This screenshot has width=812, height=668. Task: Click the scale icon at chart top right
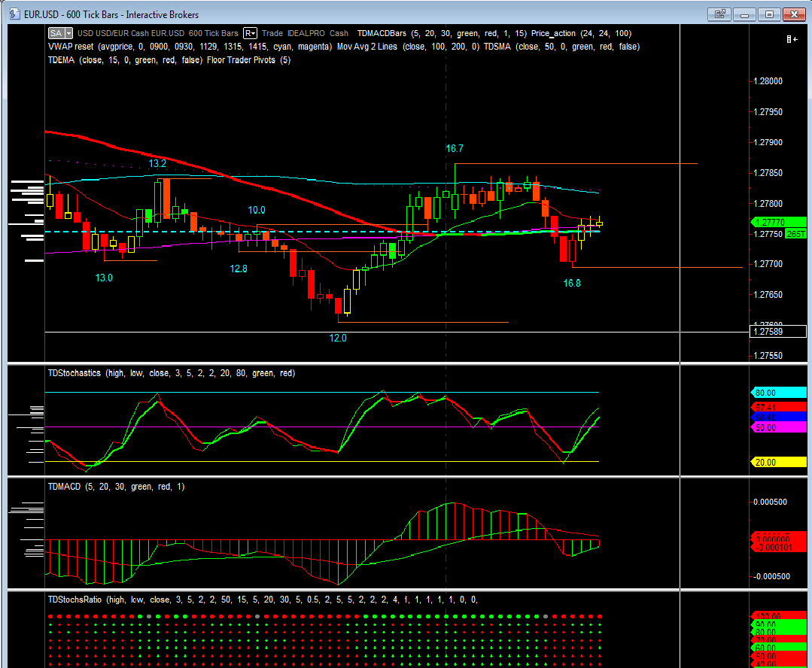pos(792,39)
